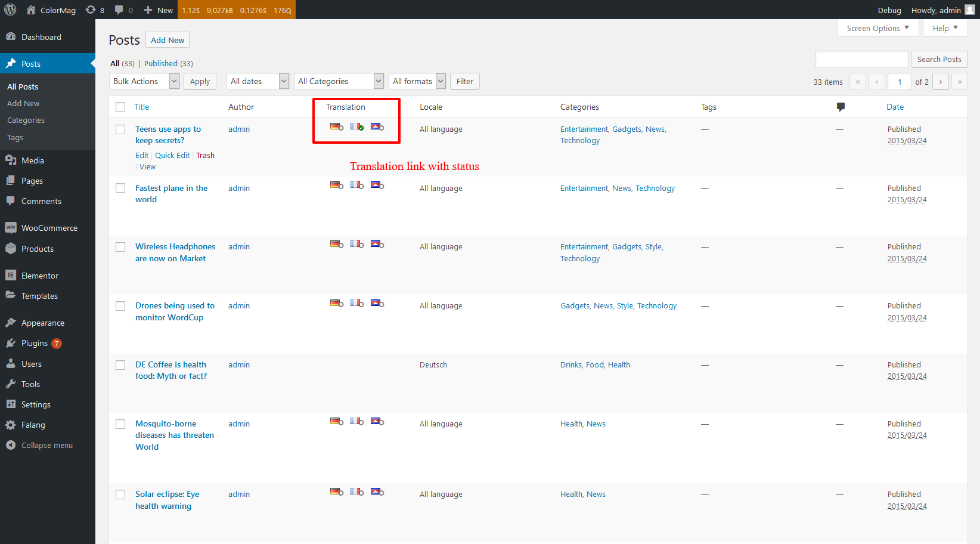This screenshot has width=980, height=544.
Task: Open the All formats dropdown
Action: (417, 81)
